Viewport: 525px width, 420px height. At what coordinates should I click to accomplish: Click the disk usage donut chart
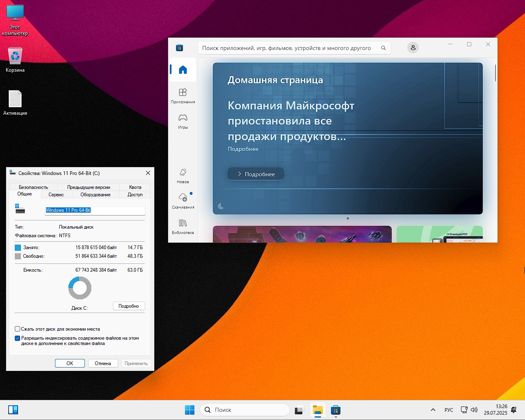80,288
